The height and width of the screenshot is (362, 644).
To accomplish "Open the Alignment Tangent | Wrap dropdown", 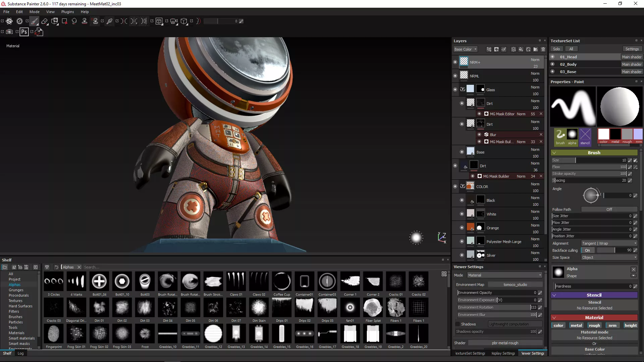I will click(609, 243).
